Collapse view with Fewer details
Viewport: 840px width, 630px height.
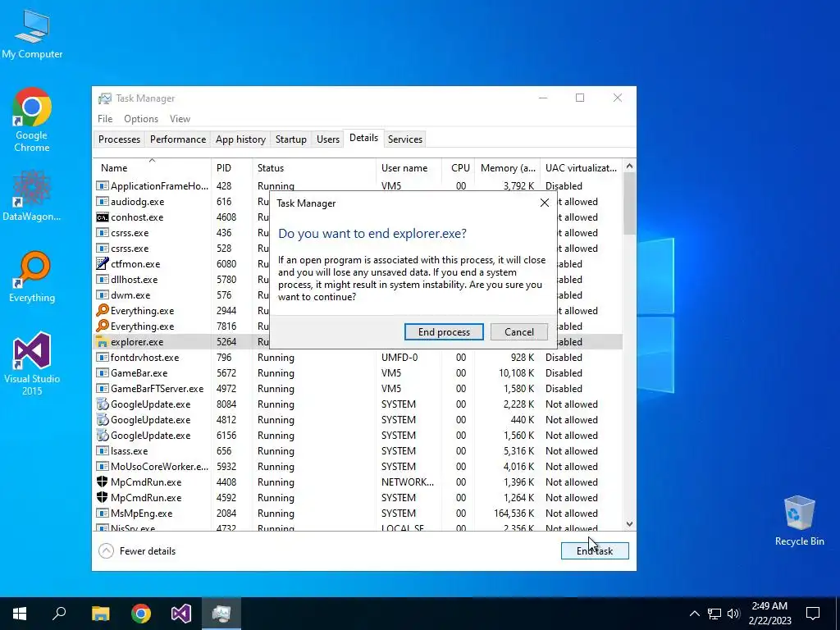(137, 550)
